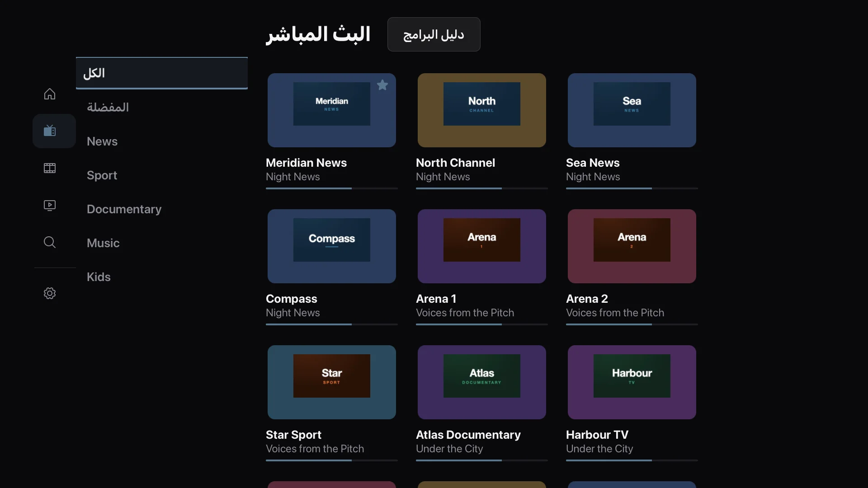This screenshot has width=868, height=488.
Task: Click the Harbour TV title text
Action: (597, 435)
